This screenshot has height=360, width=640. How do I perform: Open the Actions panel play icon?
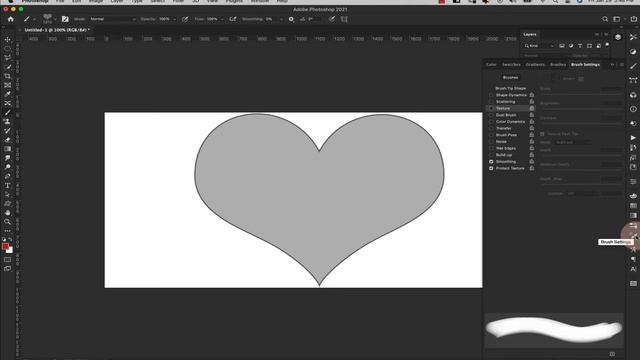tap(633, 138)
